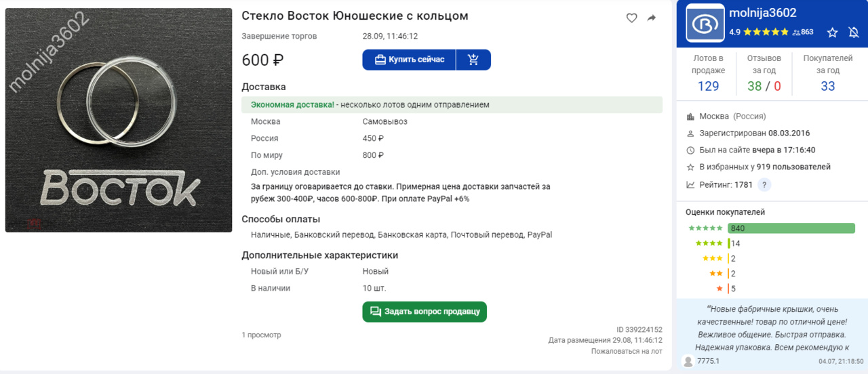Add item to cart with cart icon
The height and width of the screenshot is (374, 868).
pyautogui.click(x=473, y=60)
